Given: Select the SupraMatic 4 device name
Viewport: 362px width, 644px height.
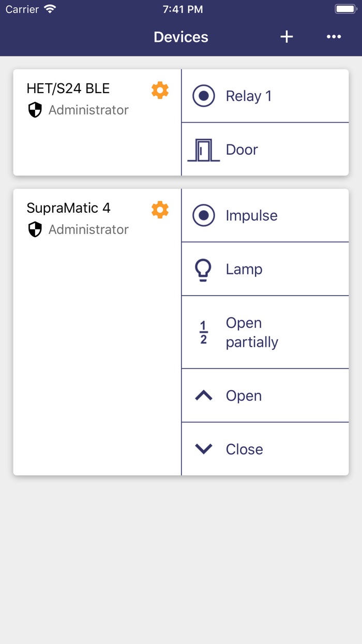Looking at the screenshot, I should click(x=69, y=208).
